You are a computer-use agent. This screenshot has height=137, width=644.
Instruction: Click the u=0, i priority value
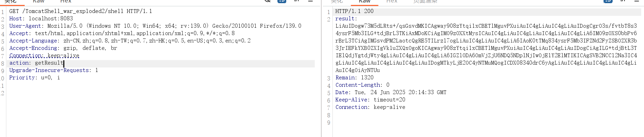(x=50, y=78)
